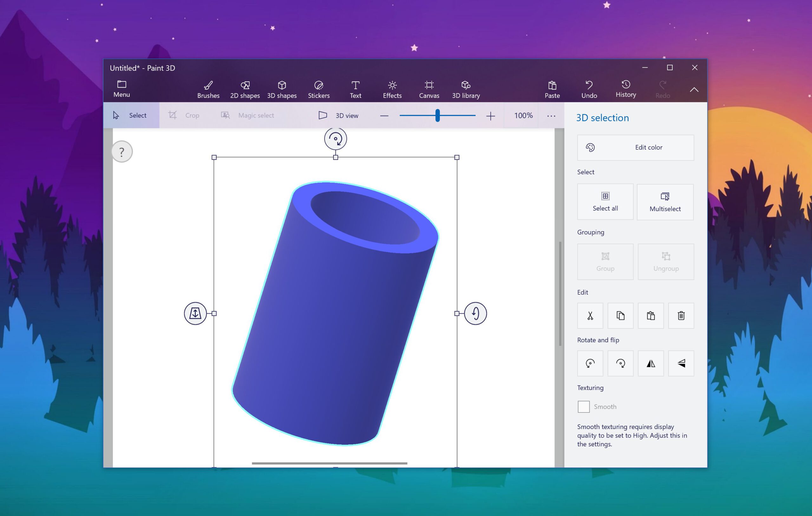Flip vertical using the flip icon

681,364
